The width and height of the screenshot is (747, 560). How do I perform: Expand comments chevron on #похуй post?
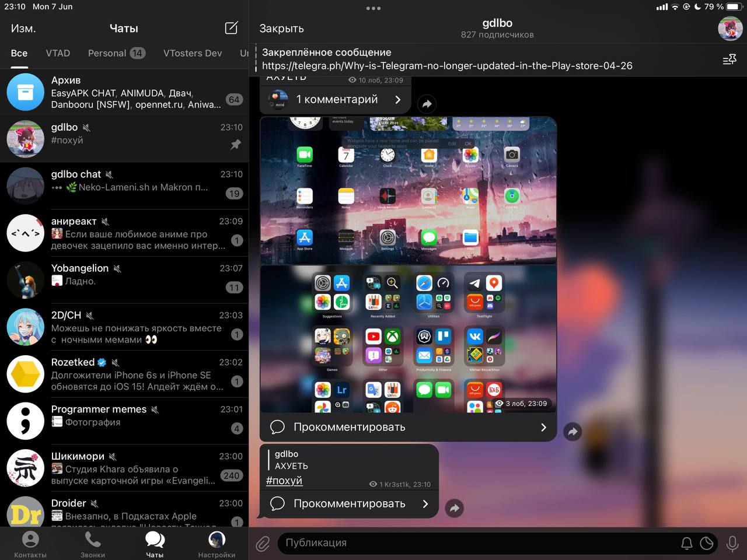(x=425, y=503)
